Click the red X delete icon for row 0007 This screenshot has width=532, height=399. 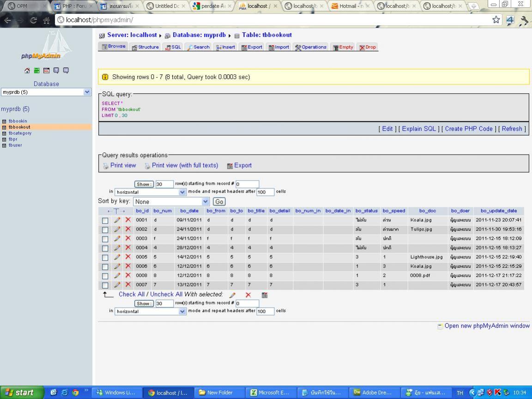coord(128,285)
